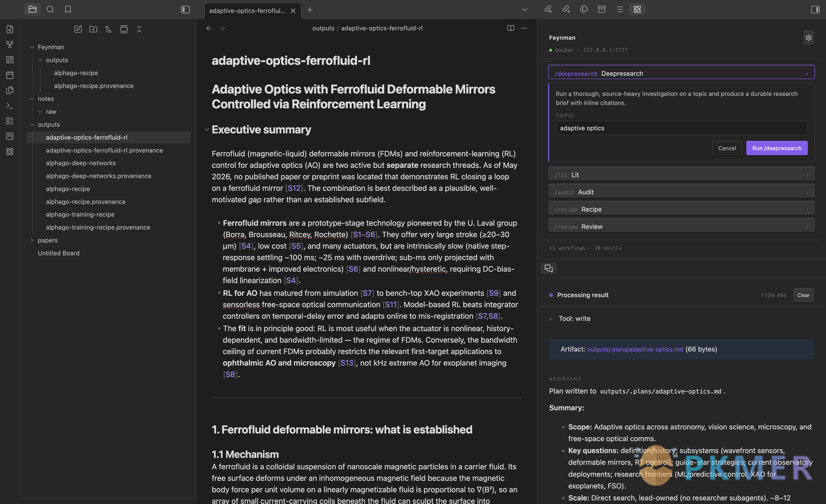Screen dimensions: 826x504
Task: Expand the /lit Lit workflow
Action: 681,174
